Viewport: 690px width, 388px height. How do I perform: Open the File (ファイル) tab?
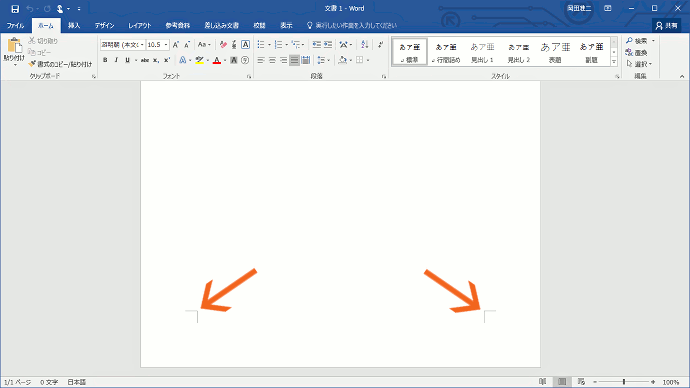tap(15, 26)
